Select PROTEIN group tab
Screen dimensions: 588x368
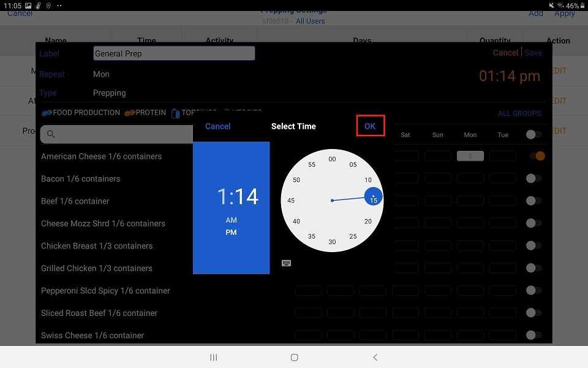145,113
